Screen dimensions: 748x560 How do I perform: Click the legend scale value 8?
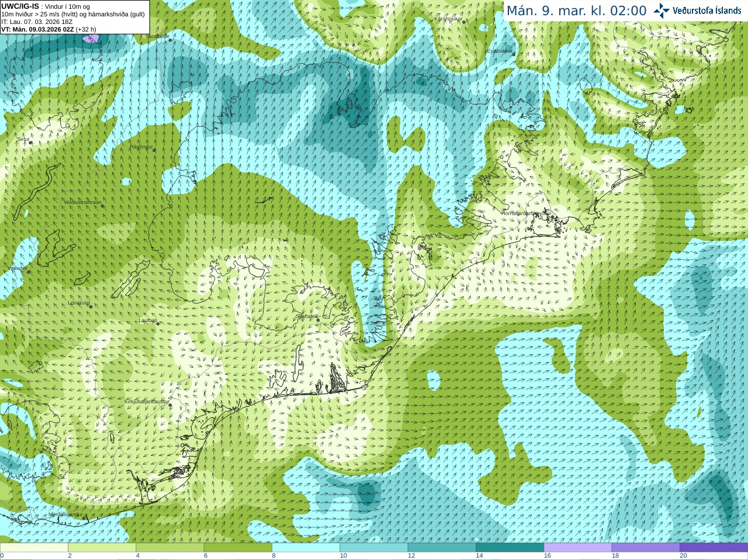tap(273, 555)
